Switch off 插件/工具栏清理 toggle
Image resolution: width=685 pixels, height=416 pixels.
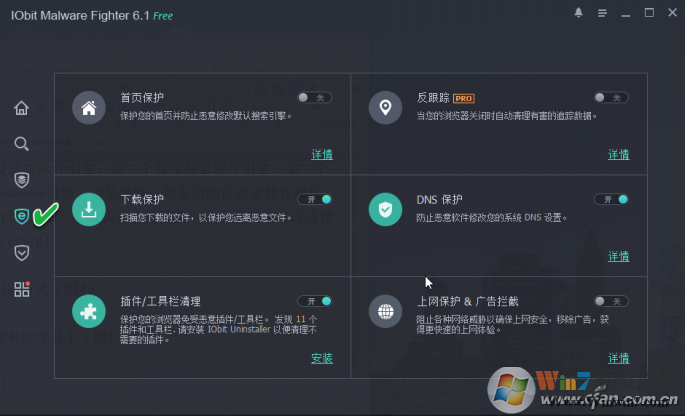click(x=315, y=301)
